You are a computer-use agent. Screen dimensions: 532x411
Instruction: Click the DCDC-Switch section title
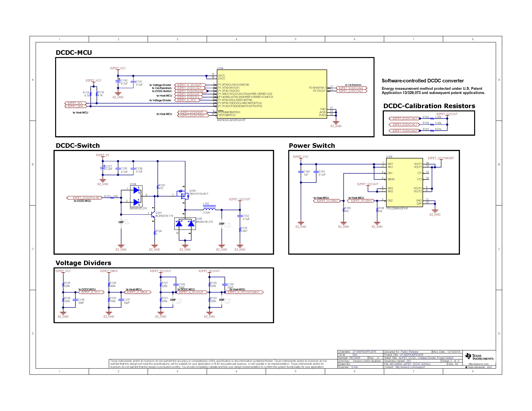(78, 145)
